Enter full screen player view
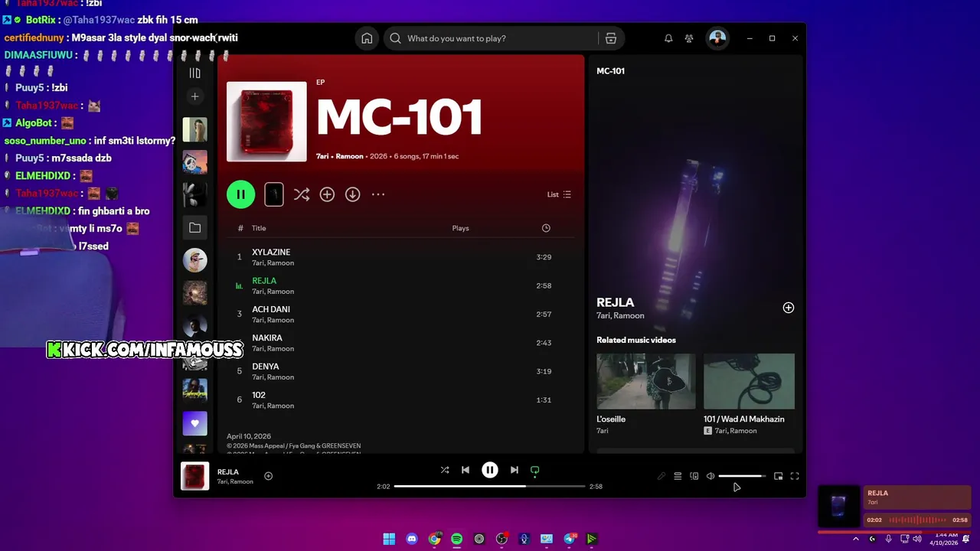Screen dimensions: 980x551 click(x=795, y=476)
